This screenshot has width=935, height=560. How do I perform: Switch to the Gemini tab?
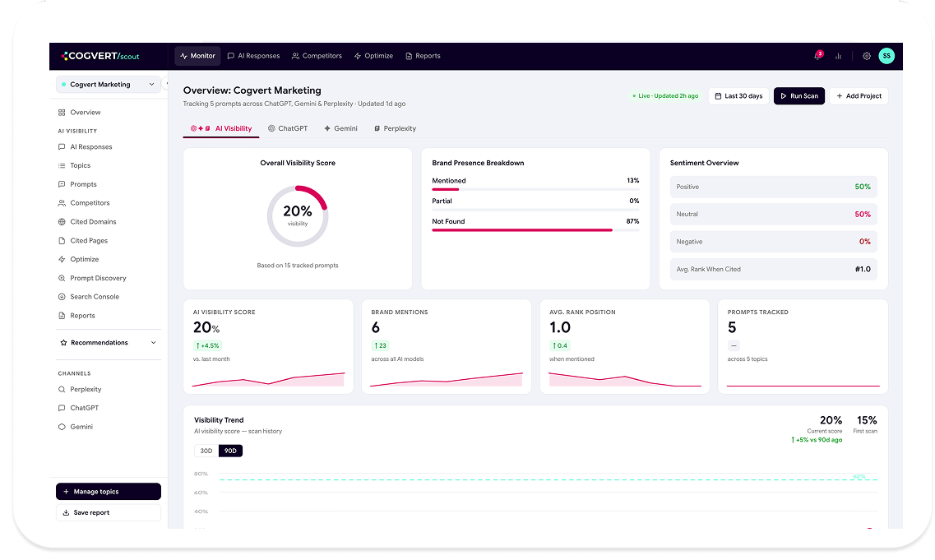click(341, 129)
